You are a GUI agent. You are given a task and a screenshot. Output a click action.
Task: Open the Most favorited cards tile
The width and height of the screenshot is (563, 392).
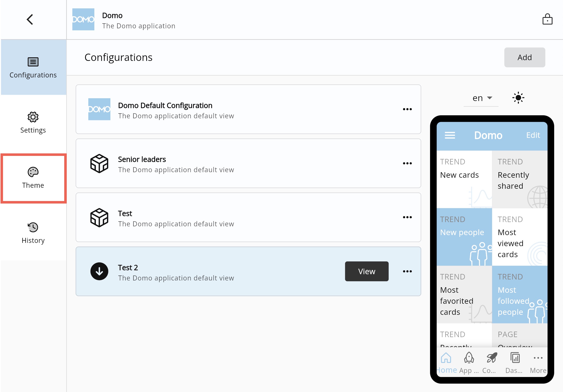pyautogui.click(x=464, y=295)
